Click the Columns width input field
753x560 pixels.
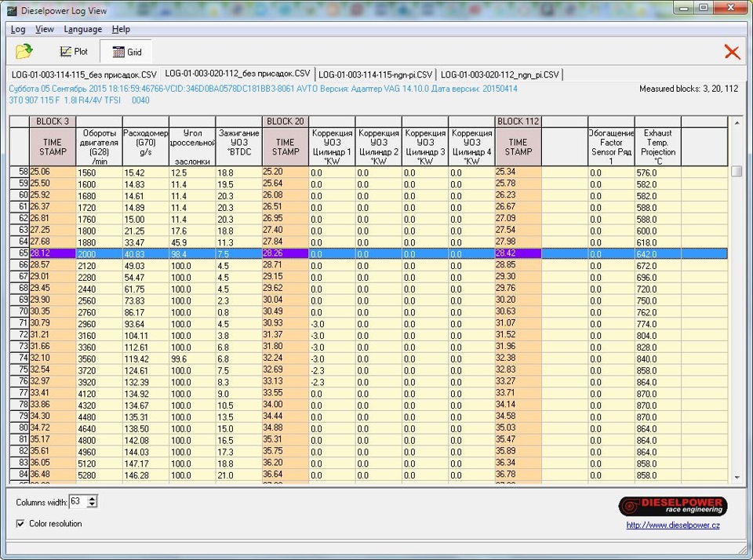tap(78, 501)
